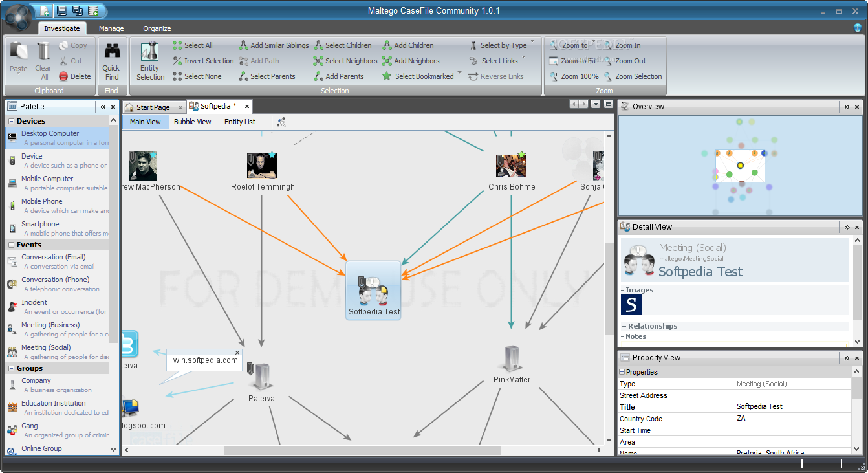Collapse the Events palette group
868x473 pixels.
pos(11,245)
